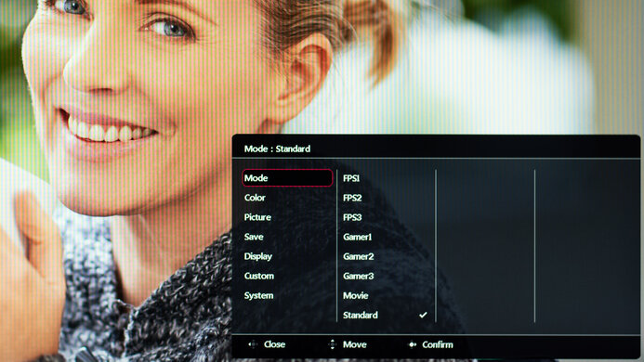Click the Confirm joystick icon
This screenshot has height=362, width=644.
click(x=413, y=344)
